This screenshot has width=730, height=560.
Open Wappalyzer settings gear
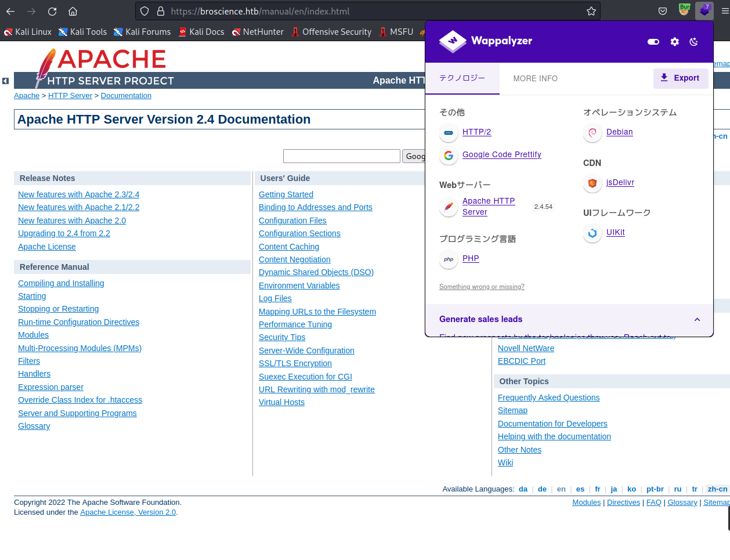pyautogui.click(x=674, y=42)
